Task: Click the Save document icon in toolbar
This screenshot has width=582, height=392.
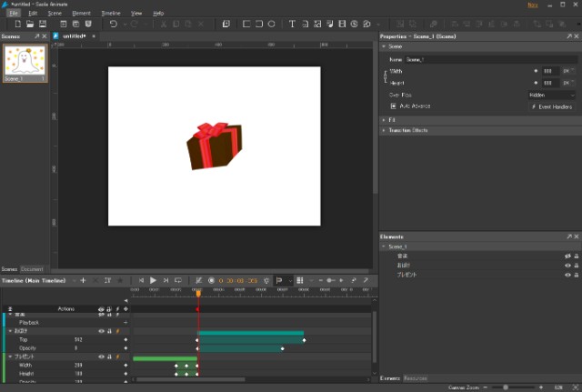Action: point(43,24)
